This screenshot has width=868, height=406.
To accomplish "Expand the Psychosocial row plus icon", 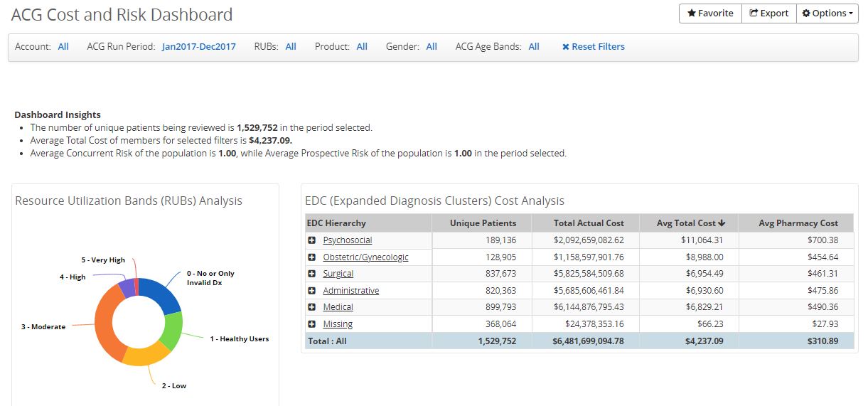I will point(312,240).
